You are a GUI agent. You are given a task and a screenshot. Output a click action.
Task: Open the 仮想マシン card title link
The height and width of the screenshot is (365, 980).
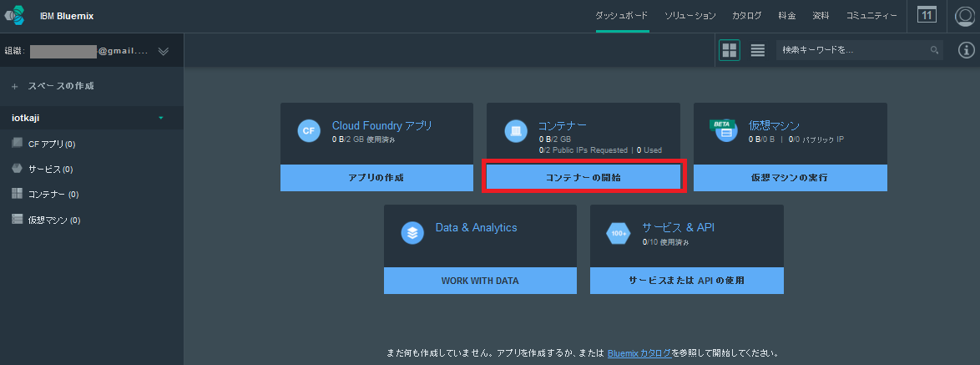774,125
